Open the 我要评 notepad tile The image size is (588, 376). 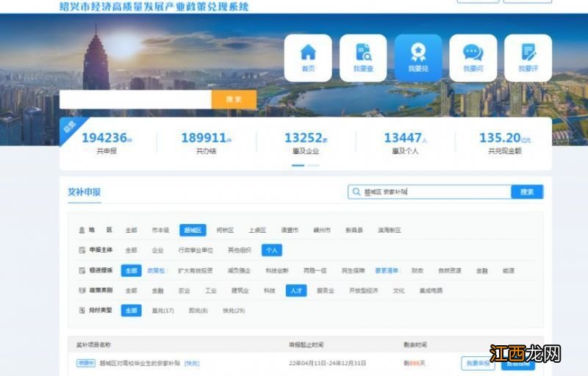[x=528, y=58]
